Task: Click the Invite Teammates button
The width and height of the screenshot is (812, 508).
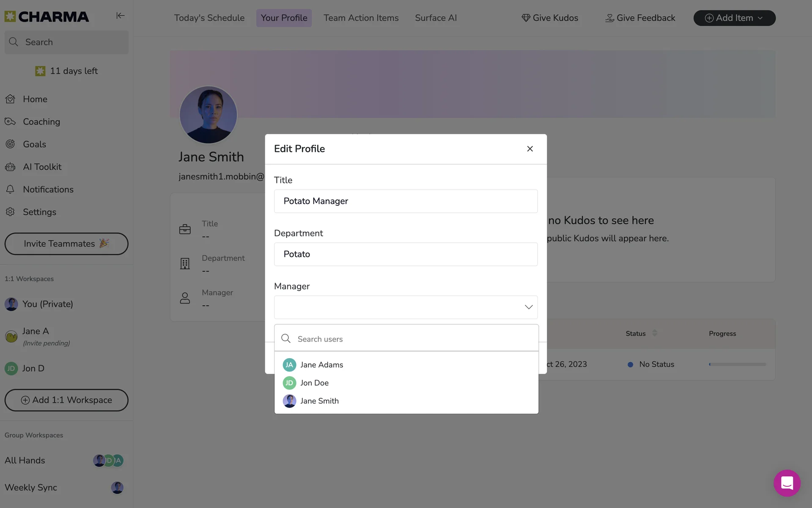Action: tap(66, 244)
